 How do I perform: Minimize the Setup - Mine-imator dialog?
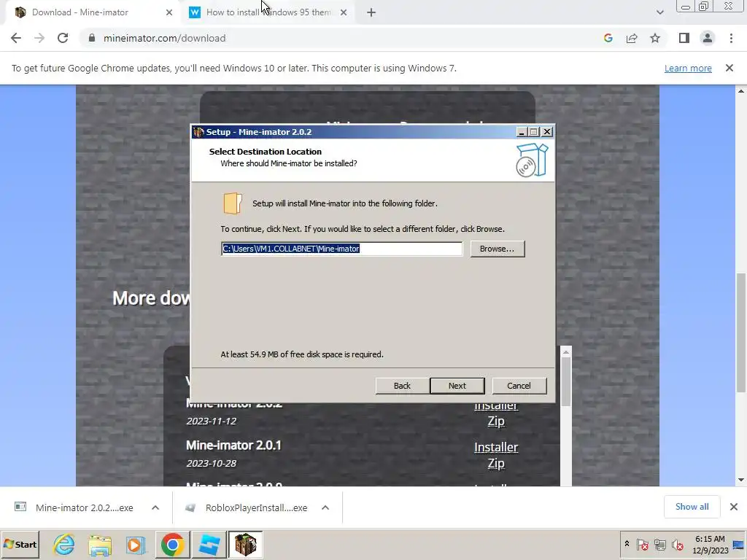pyautogui.click(x=522, y=132)
